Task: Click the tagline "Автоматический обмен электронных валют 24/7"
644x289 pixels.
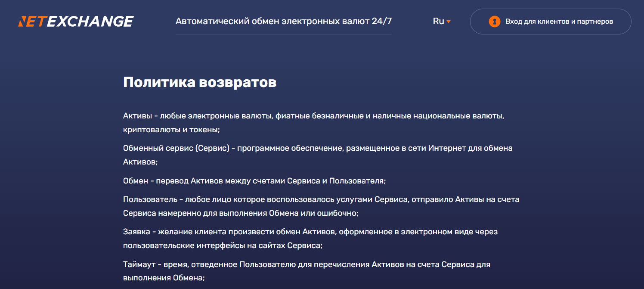Action: pyautogui.click(x=284, y=21)
